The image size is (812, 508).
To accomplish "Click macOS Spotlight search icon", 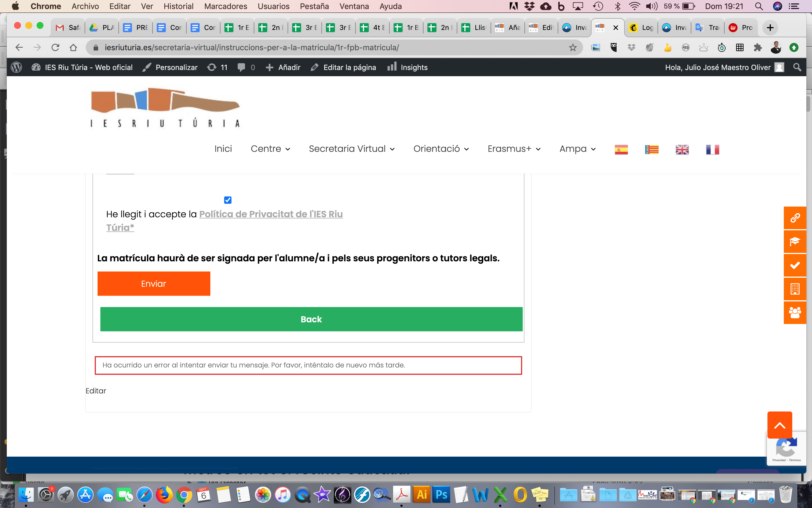I will click(x=759, y=6).
